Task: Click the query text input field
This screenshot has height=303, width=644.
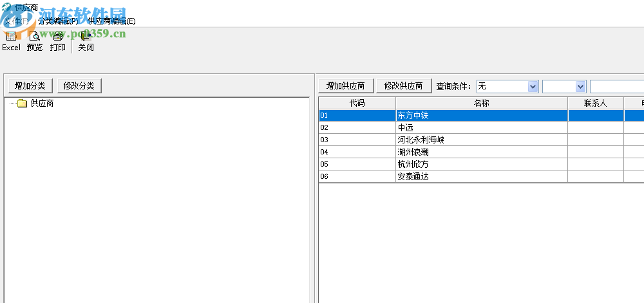Action: [x=617, y=86]
